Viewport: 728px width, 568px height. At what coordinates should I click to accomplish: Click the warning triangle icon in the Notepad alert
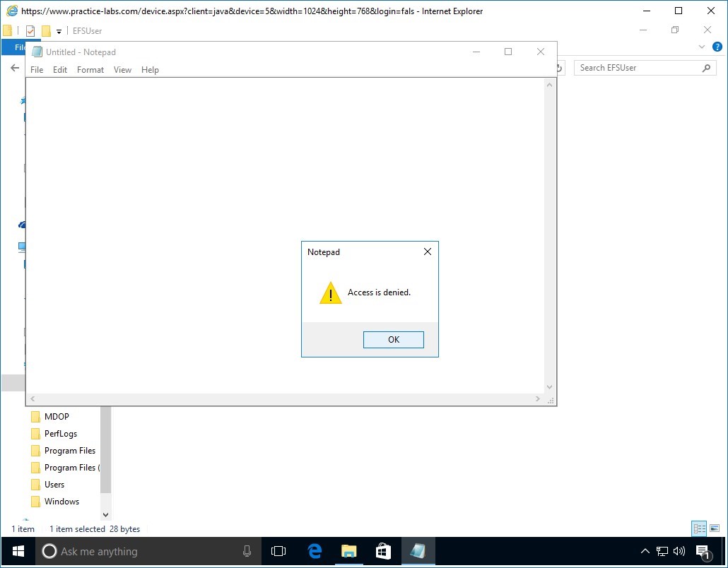point(329,293)
